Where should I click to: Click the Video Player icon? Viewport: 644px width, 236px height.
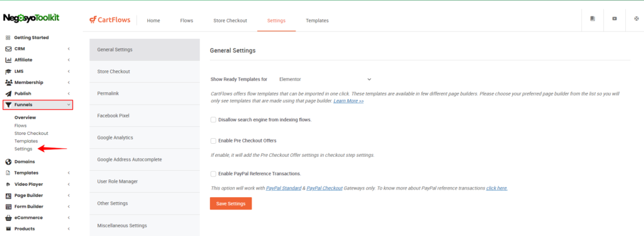click(x=8, y=185)
